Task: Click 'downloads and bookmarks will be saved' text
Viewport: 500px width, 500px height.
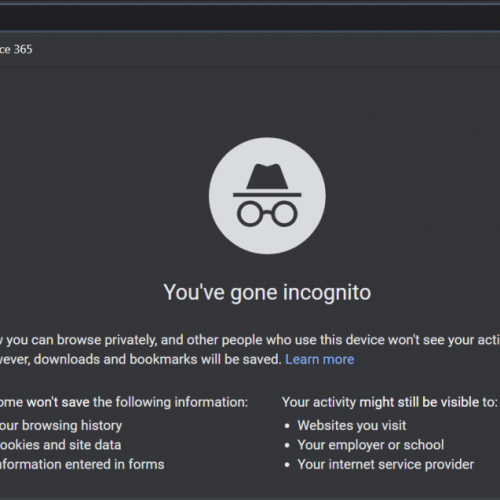Action: click(x=158, y=359)
